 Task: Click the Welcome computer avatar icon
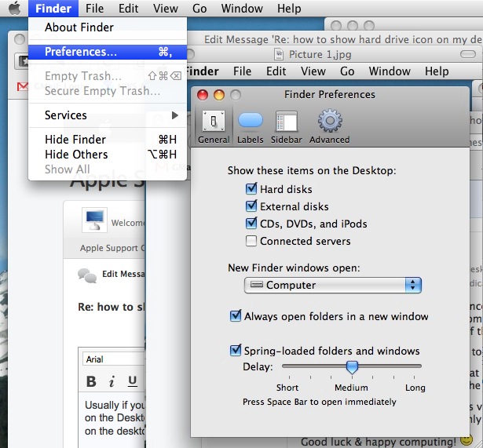click(x=94, y=220)
